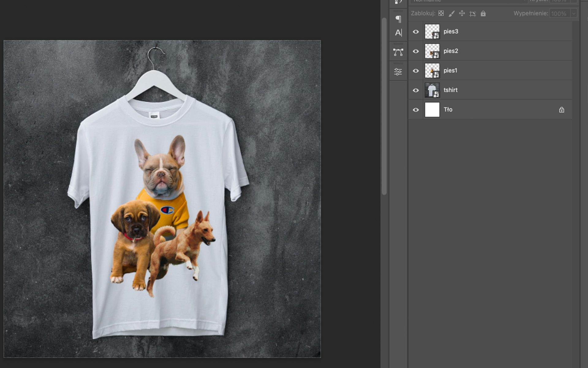The width and height of the screenshot is (588, 368).
Task: Click the lock transparent pixels icon
Action: pyautogui.click(x=441, y=13)
